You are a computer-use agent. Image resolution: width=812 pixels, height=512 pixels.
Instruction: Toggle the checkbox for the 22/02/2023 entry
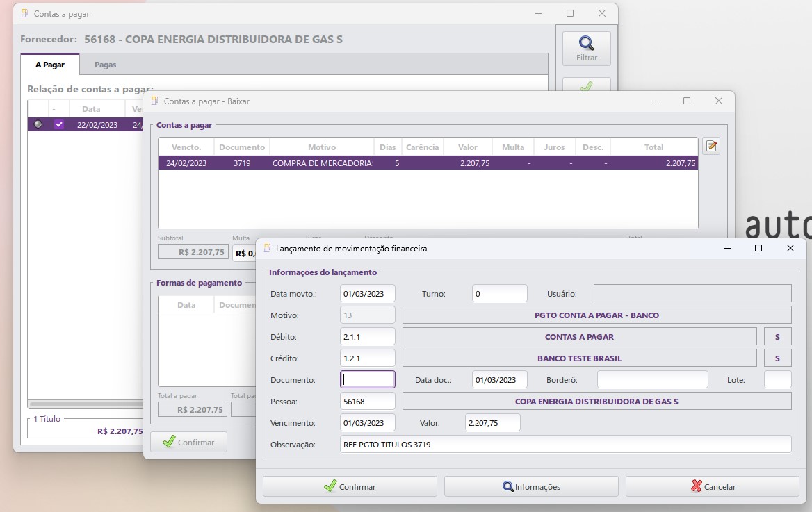[59, 124]
